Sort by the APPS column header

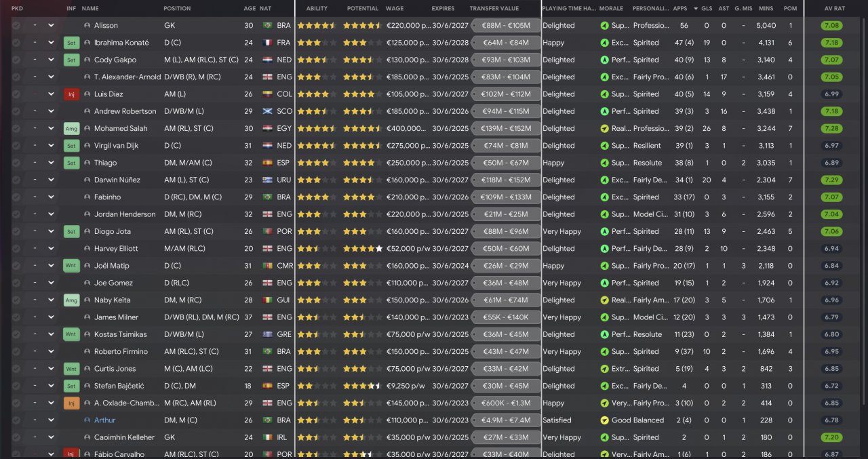[x=679, y=8]
